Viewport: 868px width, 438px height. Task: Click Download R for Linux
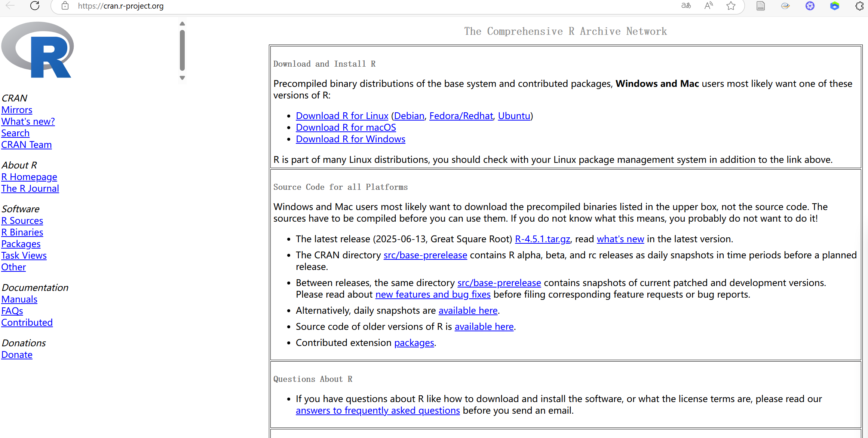(342, 116)
